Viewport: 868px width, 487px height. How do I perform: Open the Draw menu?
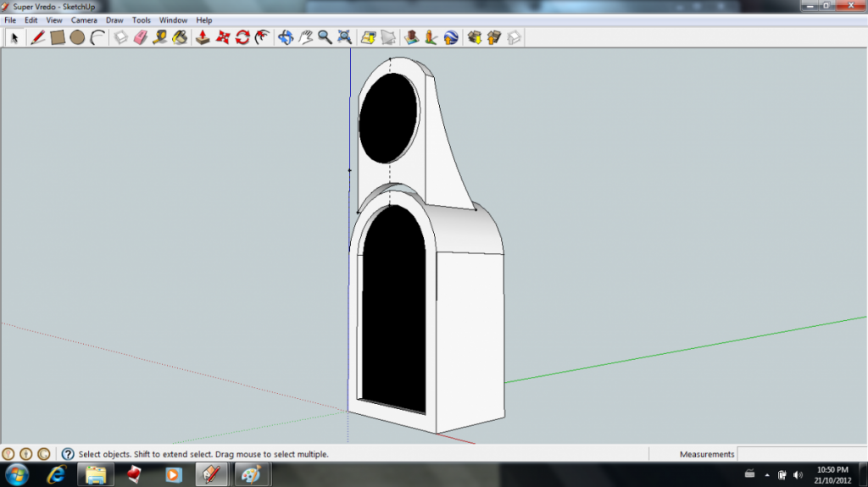114,20
